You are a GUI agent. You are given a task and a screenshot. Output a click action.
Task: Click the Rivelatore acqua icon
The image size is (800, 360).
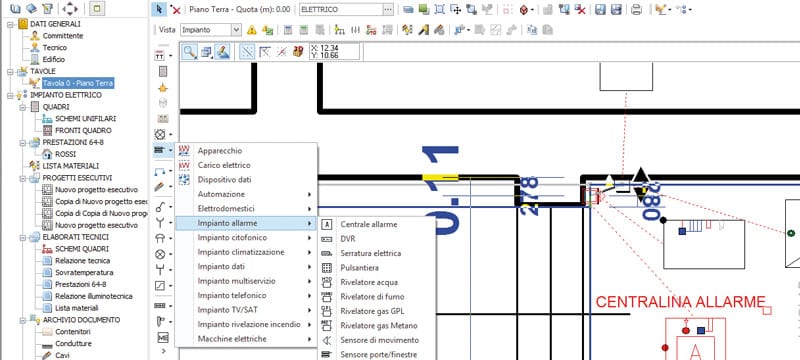327,282
